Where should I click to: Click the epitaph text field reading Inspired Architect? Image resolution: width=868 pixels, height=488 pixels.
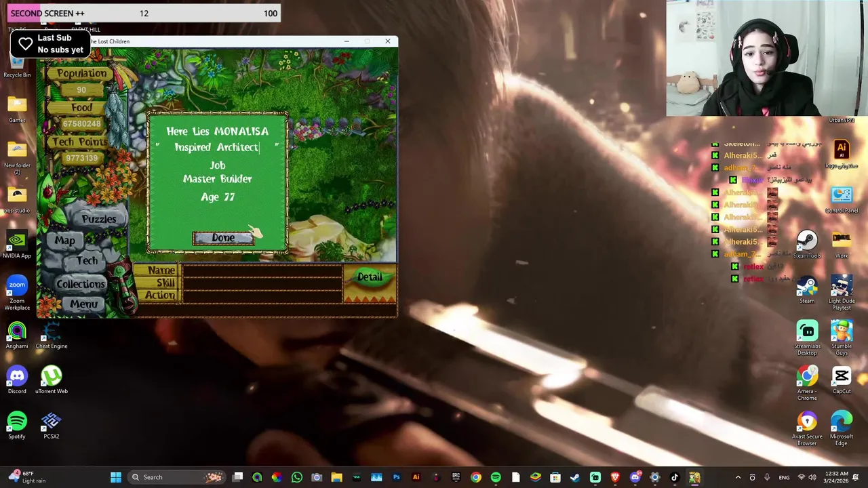coord(217,147)
